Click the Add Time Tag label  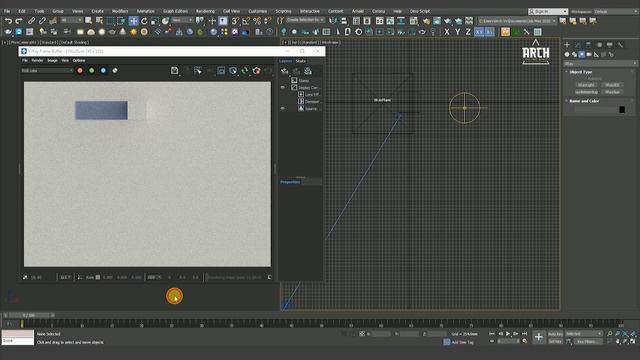tap(463, 342)
